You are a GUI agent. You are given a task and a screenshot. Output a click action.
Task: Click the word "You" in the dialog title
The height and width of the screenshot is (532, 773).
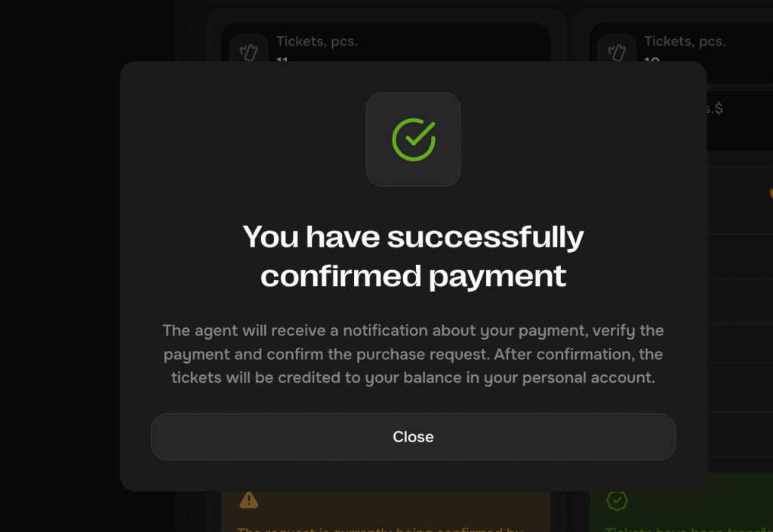[x=272, y=237]
